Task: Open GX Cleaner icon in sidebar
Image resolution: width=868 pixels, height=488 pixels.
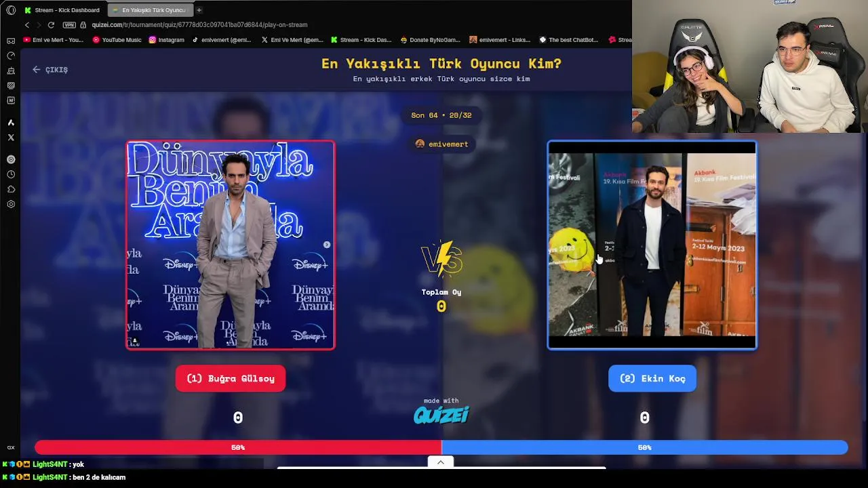Action: 11,70
